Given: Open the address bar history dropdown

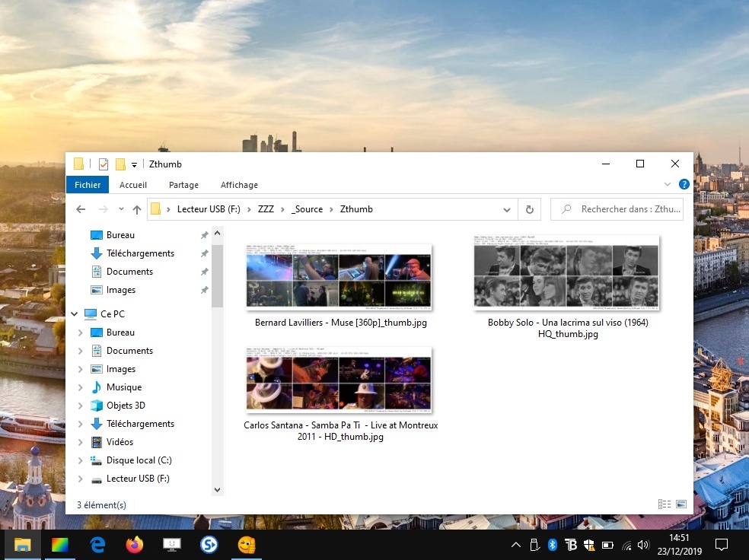Looking at the screenshot, I should click(507, 209).
